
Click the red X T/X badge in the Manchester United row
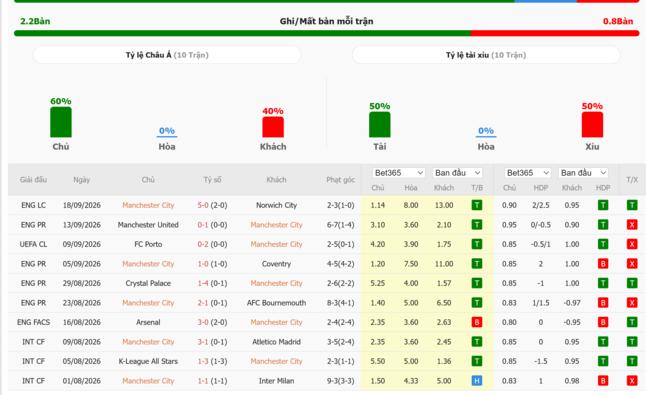[632, 224]
